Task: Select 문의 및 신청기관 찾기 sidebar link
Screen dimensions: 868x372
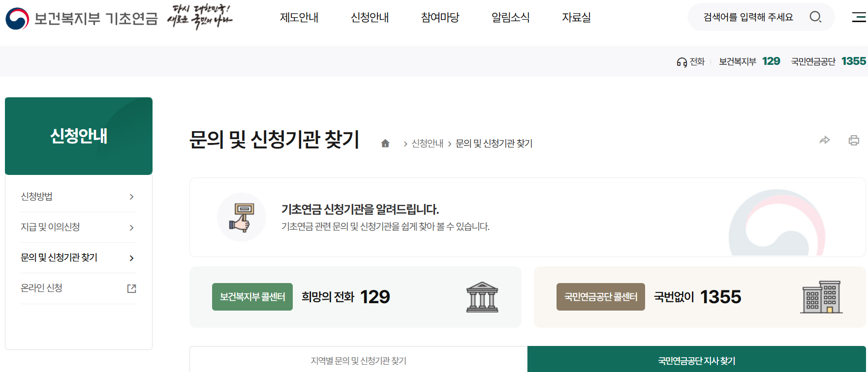Action: point(59,258)
